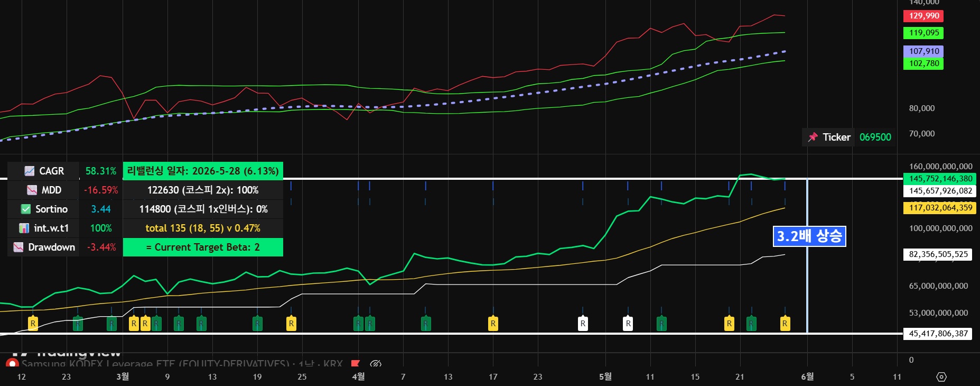Select the white R marker just before 5월
Image resolution: width=980 pixels, height=386 pixels.
[x=583, y=324]
